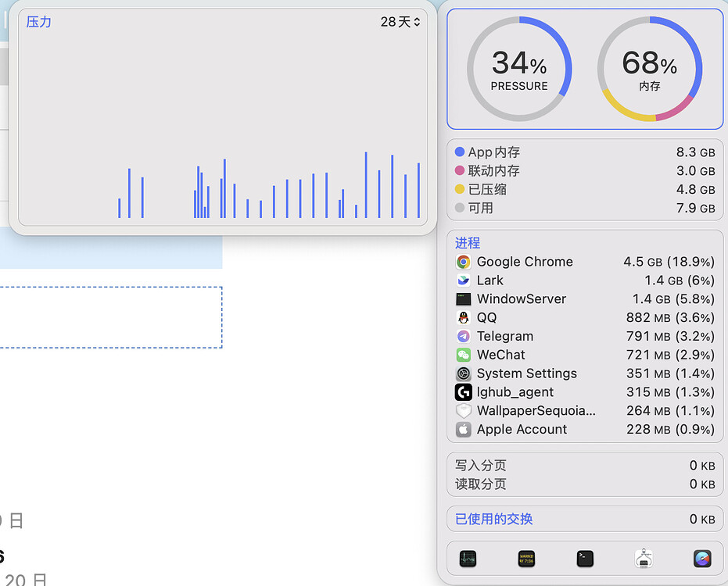Open the 已使用的交换 swap history
Image resolution: width=728 pixels, height=586 pixels.
tap(493, 519)
